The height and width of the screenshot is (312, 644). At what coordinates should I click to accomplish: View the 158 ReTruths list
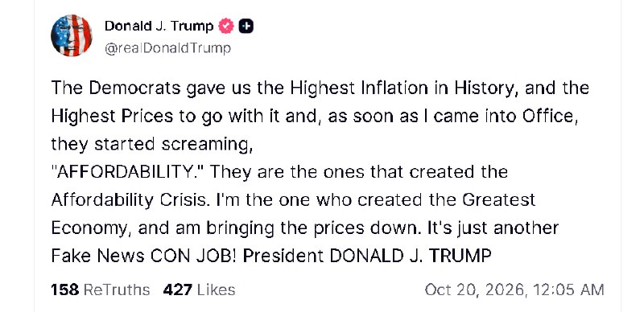click(x=100, y=289)
